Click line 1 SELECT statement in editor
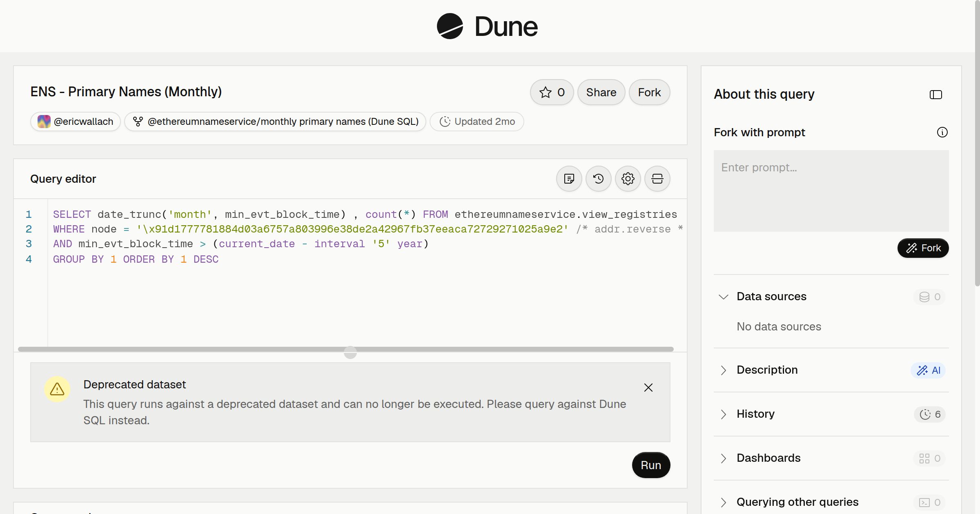The height and width of the screenshot is (514, 980). [365, 214]
